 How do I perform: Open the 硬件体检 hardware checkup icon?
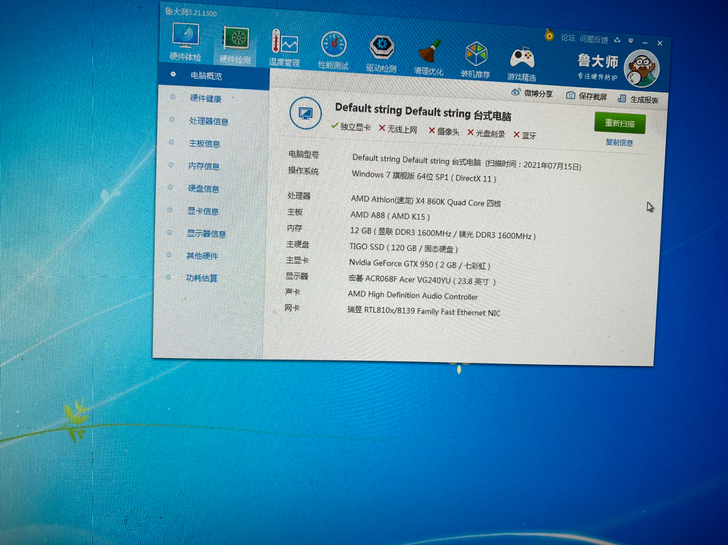(185, 41)
